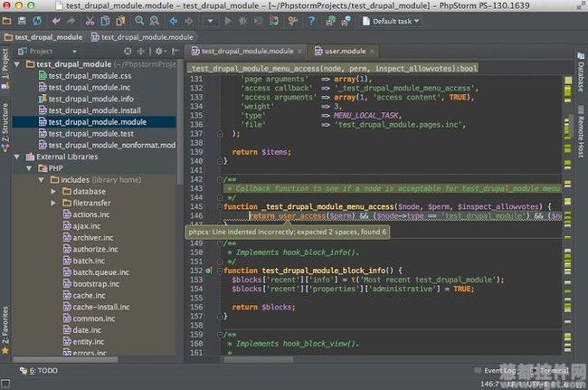Viewport: 588px width, 390px height.
Task: Open the Project panel gear settings
Action: [x=160, y=52]
